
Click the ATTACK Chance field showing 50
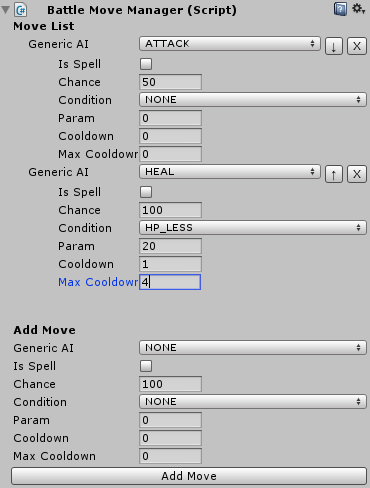[170, 82]
